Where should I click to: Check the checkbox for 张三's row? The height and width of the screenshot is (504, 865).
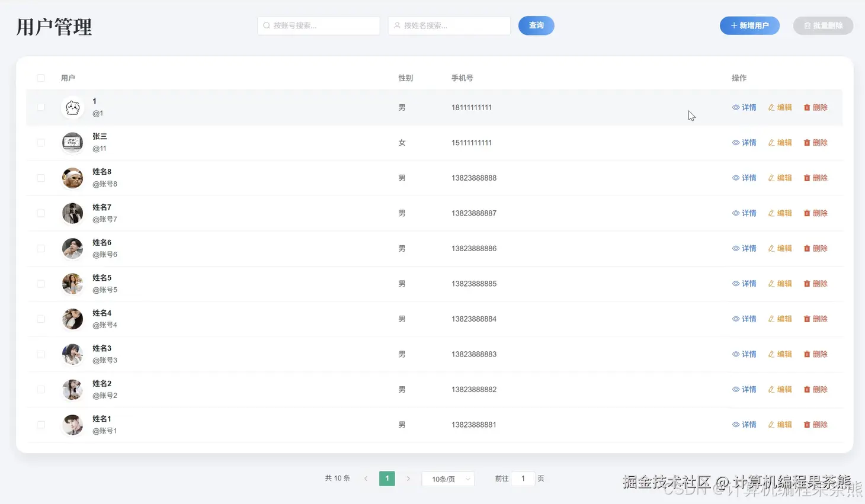coord(40,142)
